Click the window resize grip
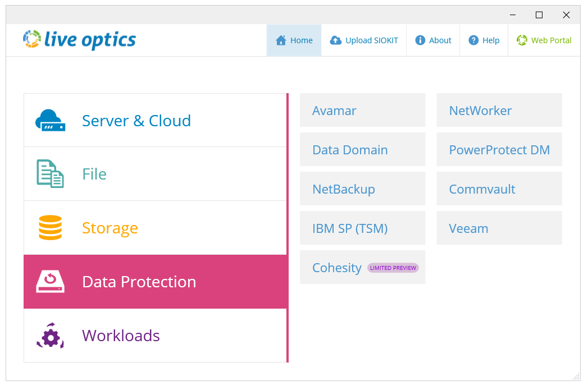 576,377
